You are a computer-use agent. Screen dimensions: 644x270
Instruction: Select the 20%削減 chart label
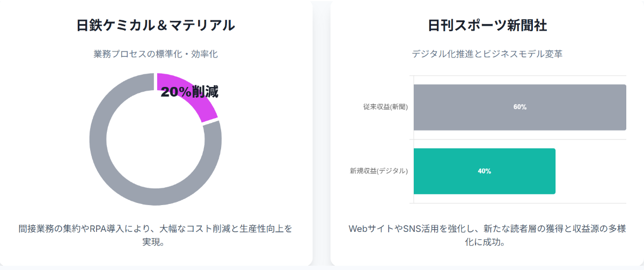189,92
